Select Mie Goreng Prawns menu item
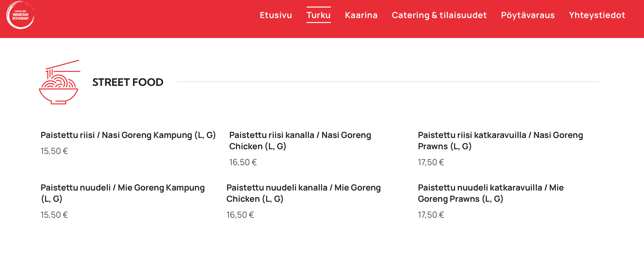 point(491,193)
